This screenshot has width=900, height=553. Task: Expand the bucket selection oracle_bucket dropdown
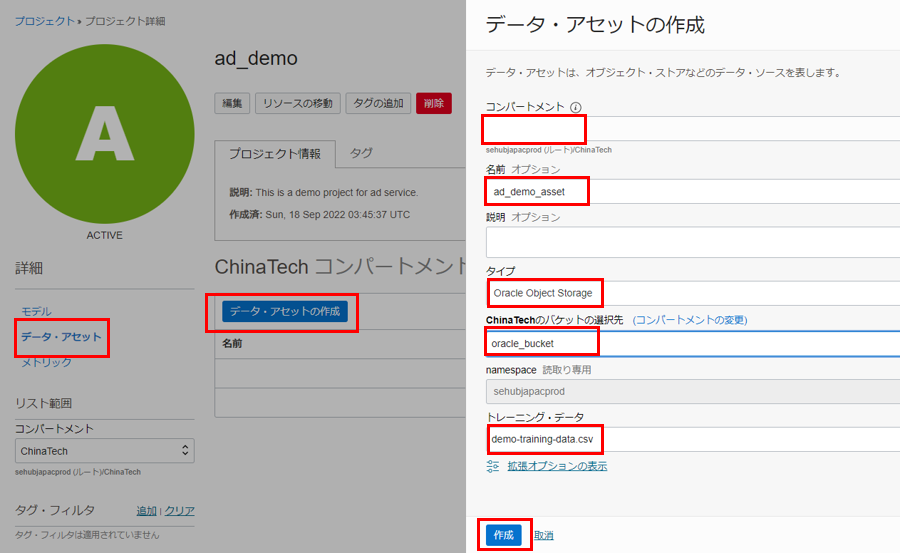[690, 343]
